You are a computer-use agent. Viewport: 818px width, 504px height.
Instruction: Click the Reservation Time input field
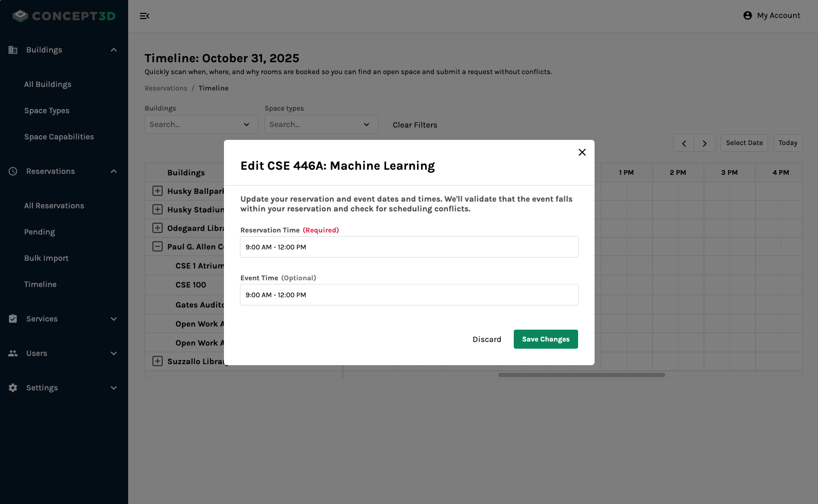409,247
